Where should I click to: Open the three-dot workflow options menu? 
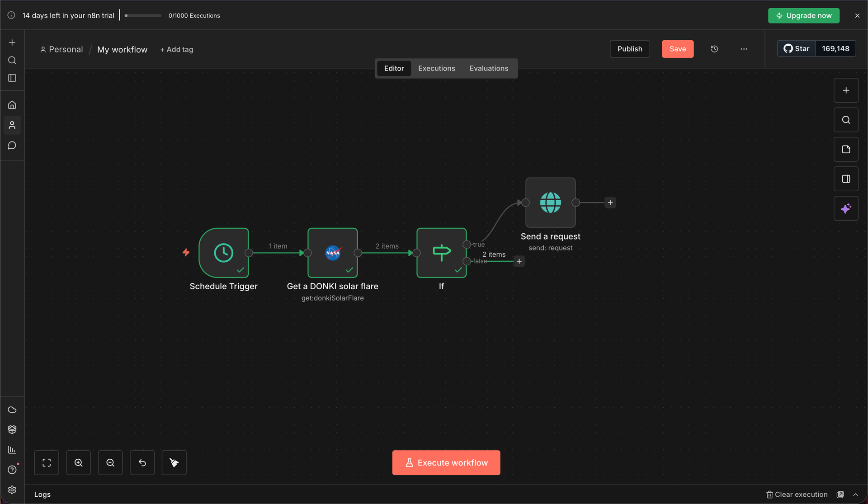[744, 49]
